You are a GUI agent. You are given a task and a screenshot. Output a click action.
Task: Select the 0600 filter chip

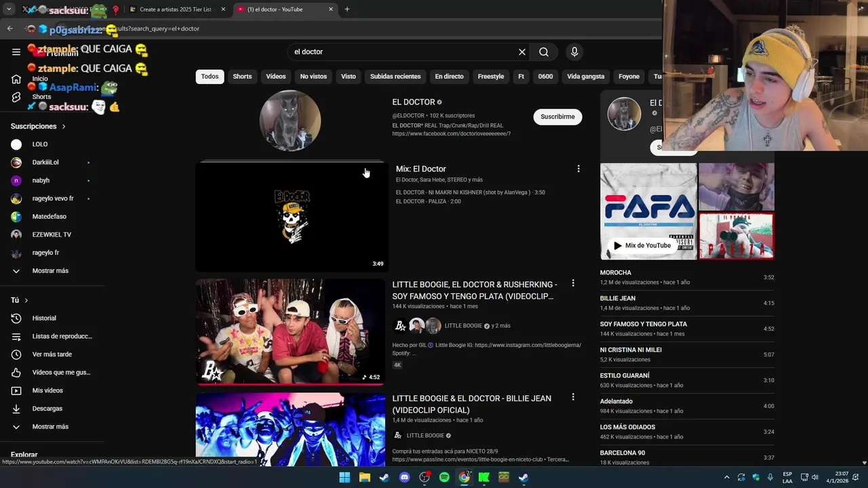pos(546,77)
